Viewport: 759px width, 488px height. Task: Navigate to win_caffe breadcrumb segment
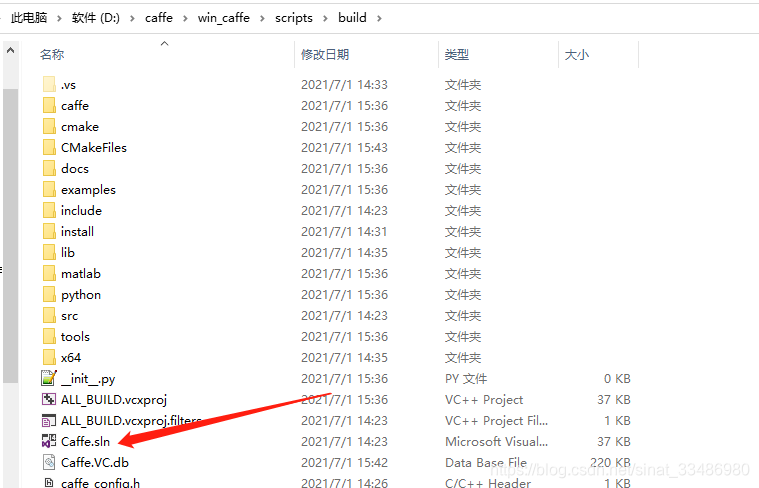224,18
